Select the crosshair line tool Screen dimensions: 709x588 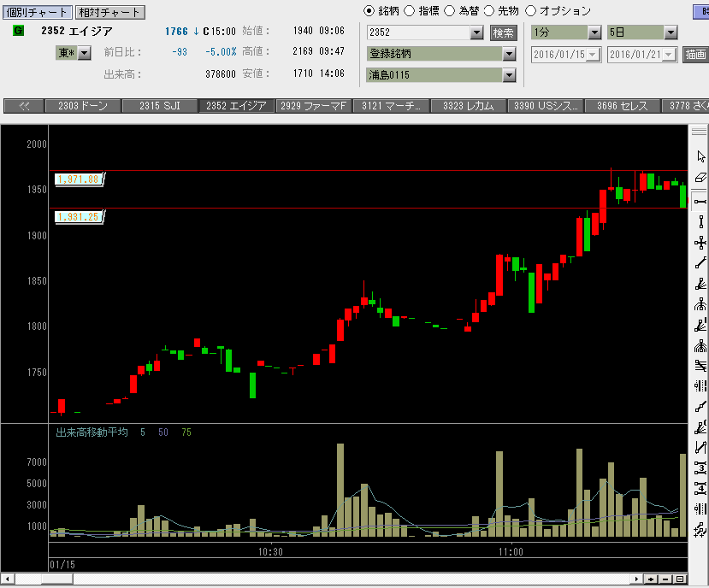click(x=700, y=243)
